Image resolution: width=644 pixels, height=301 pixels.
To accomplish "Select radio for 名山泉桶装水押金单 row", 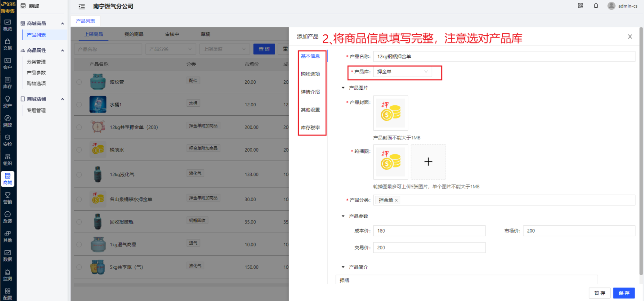I will pyautogui.click(x=79, y=200).
